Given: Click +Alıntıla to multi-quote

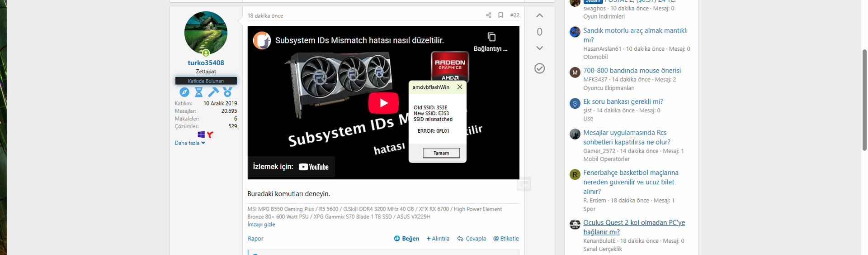Looking at the screenshot, I should (x=438, y=239).
